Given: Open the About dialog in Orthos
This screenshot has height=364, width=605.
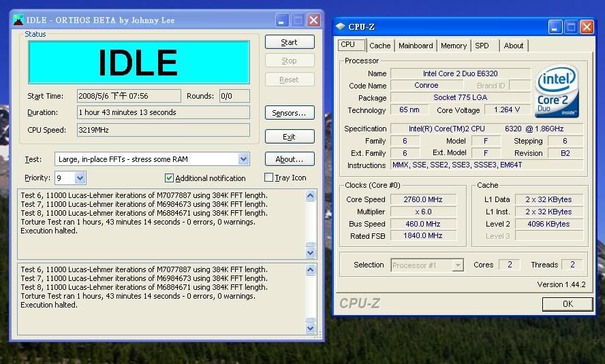Looking at the screenshot, I should (290, 159).
